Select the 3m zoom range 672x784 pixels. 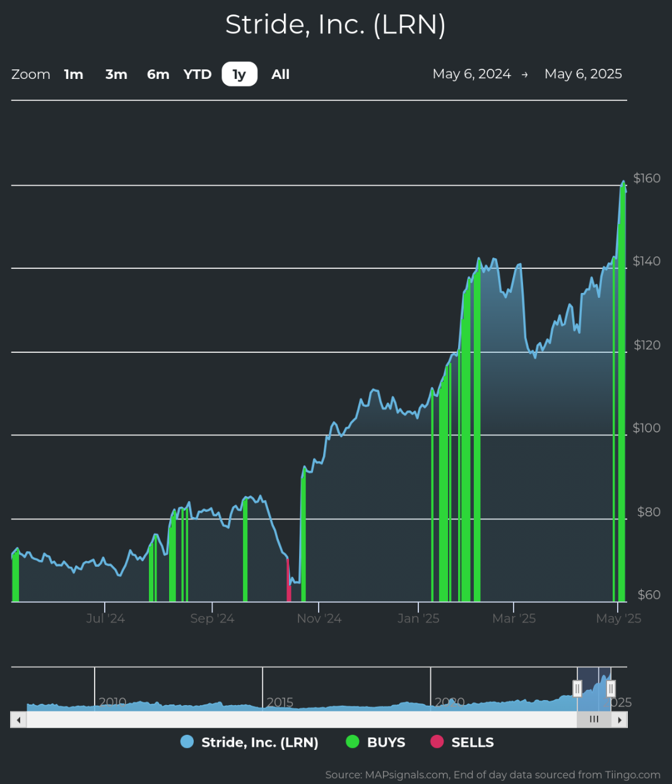(x=116, y=74)
